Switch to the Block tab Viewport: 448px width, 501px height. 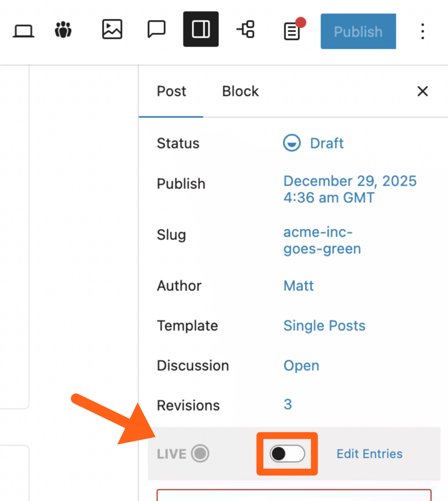(240, 91)
